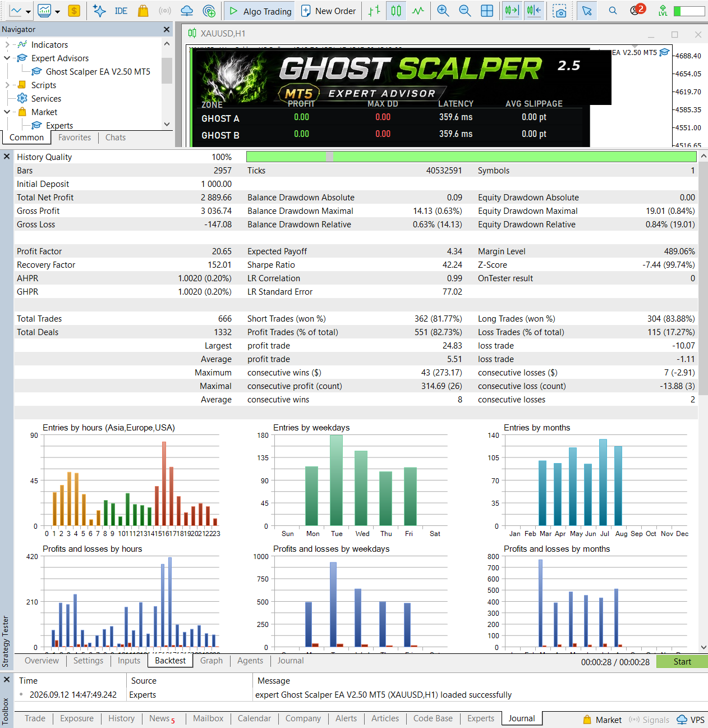Expand the Indicators tree node
Viewport: 708px width, 728px height.
pos(7,44)
